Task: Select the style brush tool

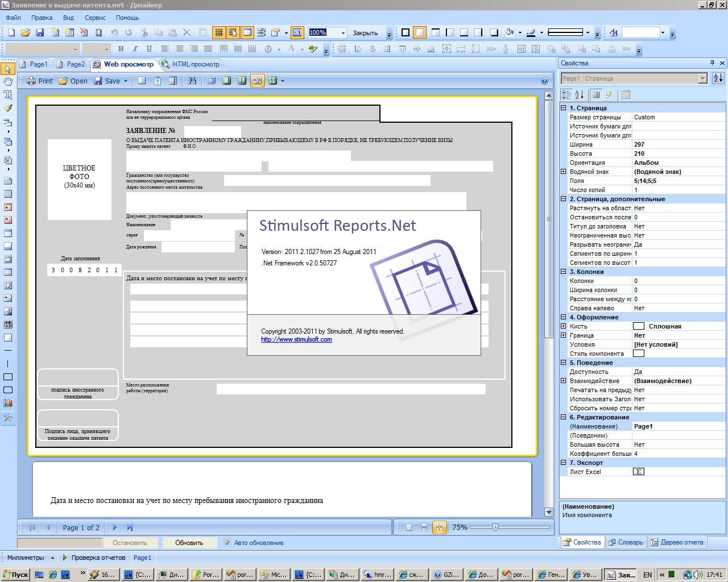Action: pyautogui.click(x=8, y=108)
